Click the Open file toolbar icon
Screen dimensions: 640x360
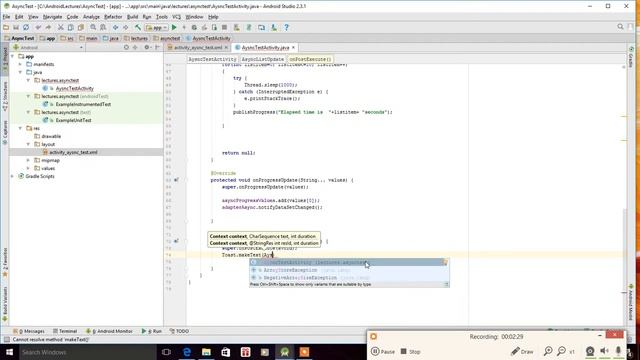click(x=6, y=27)
